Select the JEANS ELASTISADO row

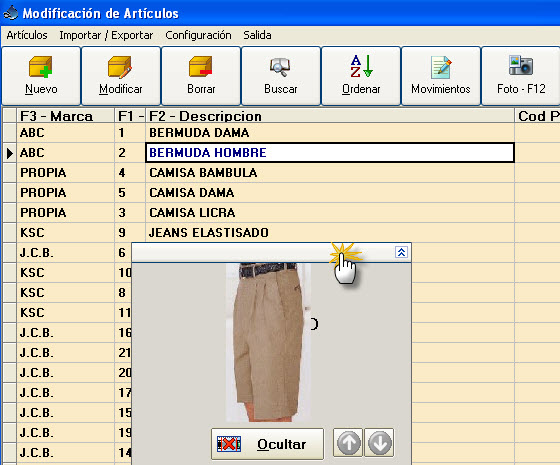(x=259, y=233)
